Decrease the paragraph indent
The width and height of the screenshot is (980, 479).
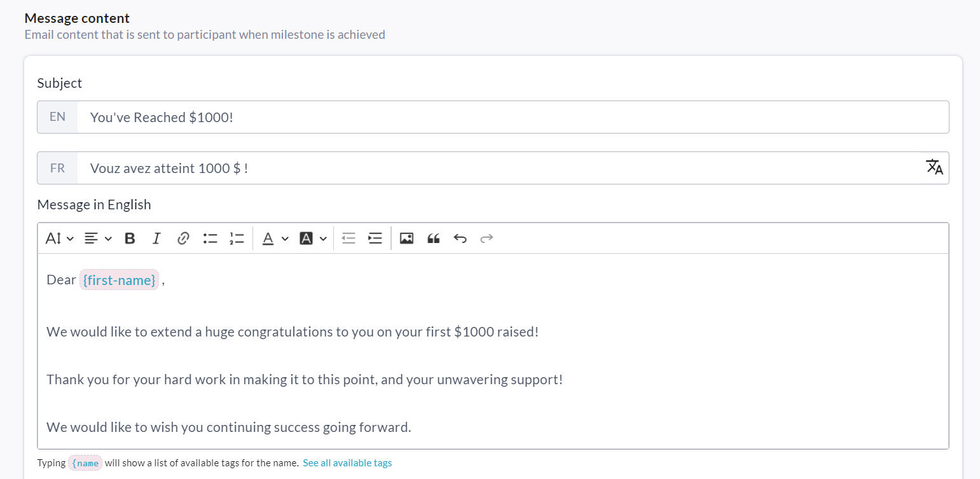pos(348,239)
